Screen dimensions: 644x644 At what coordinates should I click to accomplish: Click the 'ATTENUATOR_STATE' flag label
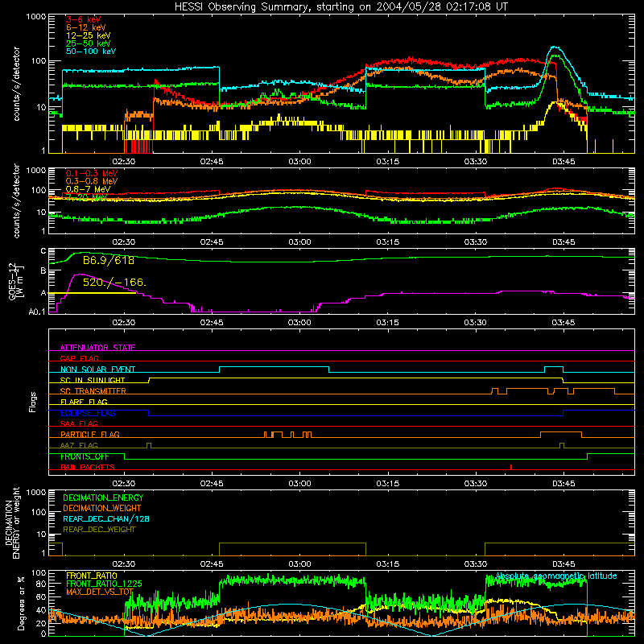point(97,348)
